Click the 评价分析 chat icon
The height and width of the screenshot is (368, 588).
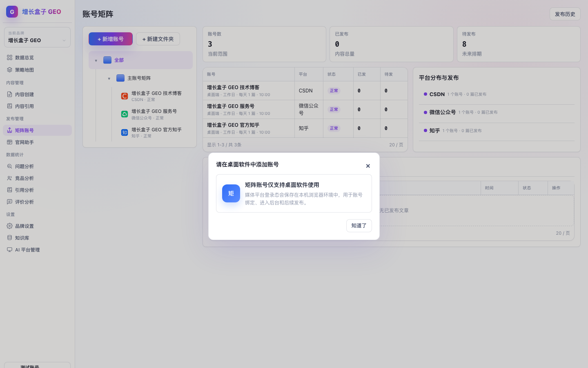coord(9,202)
